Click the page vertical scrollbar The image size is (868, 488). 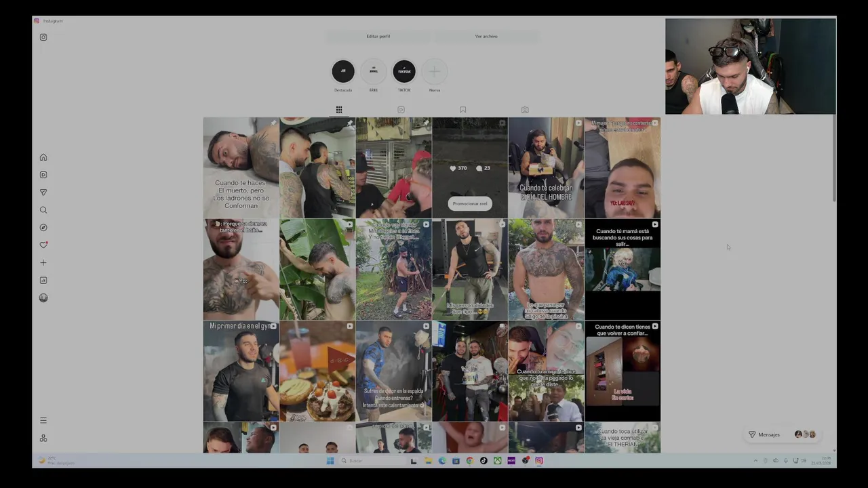(x=833, y=158)
